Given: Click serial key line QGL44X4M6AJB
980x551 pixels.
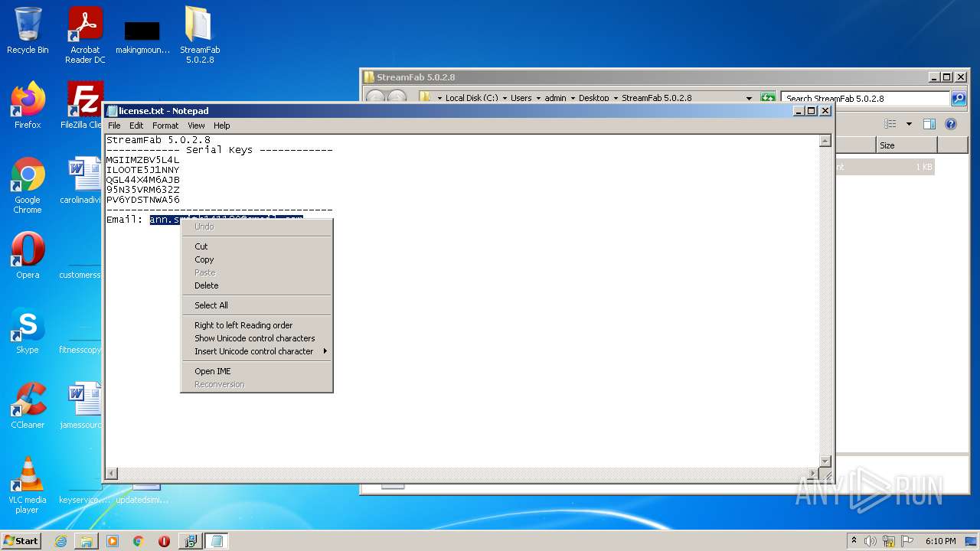Looking at the screenshot, I should tap(142, 180).
